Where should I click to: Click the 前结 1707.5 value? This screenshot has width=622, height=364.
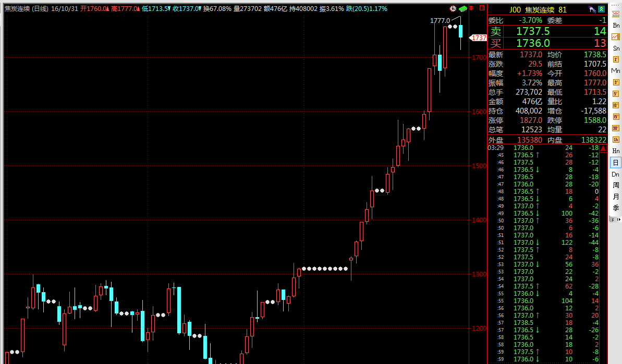(x=595, y=64)
